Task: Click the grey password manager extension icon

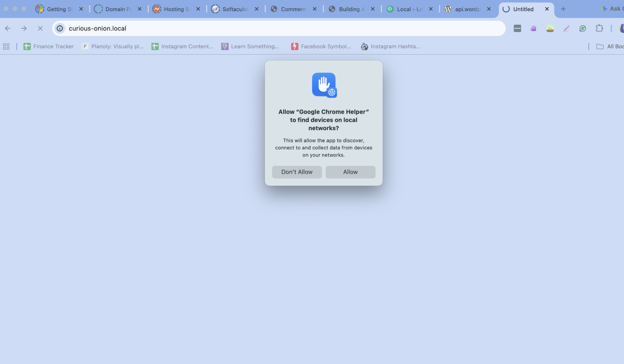Action: (517, 29)
